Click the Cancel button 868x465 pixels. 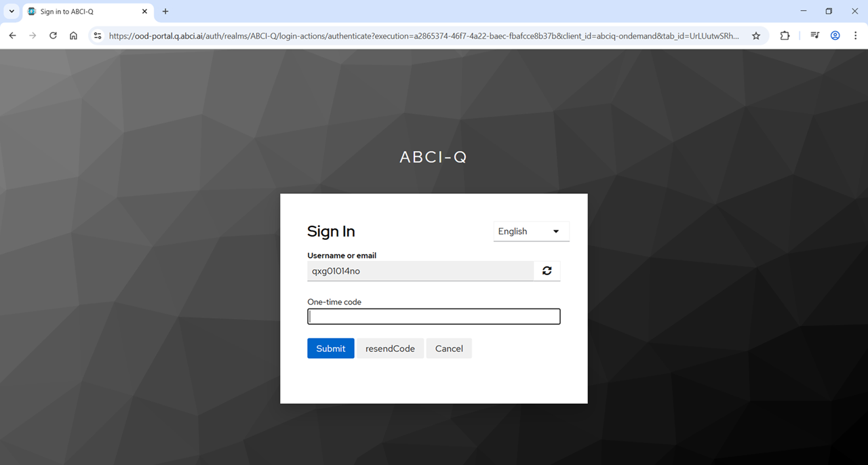(449, 348)
